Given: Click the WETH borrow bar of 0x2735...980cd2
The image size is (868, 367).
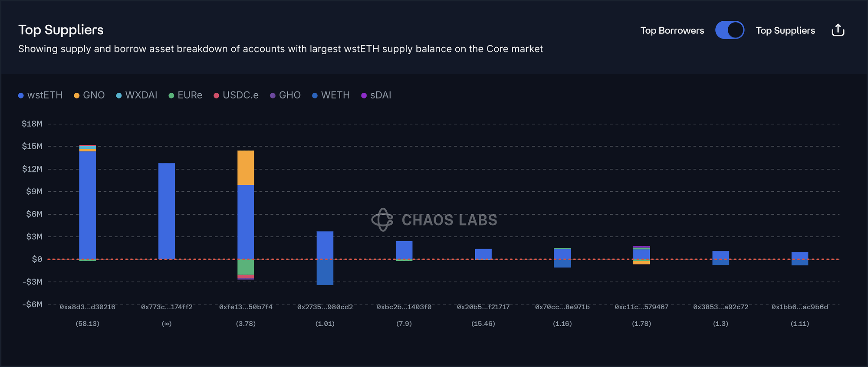Looking at the screenshot, I should (x=325, y=272).
